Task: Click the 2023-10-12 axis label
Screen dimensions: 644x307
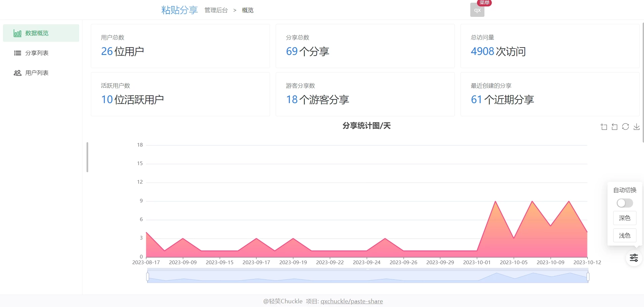Action: (587, 262)
